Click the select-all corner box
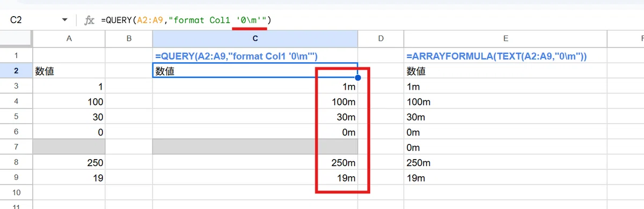Viewport: 644px width, 209px height. pyautogui.click(x=16, y=39)
